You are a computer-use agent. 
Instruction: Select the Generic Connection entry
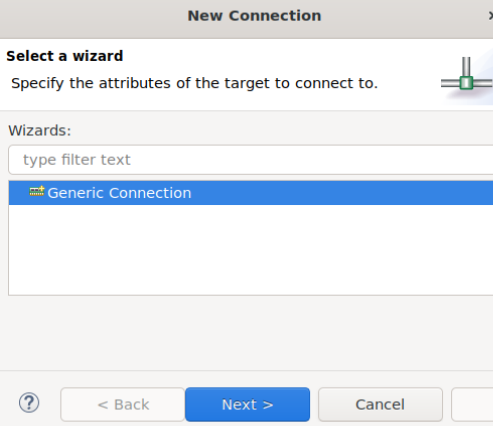tap(251, 193)
